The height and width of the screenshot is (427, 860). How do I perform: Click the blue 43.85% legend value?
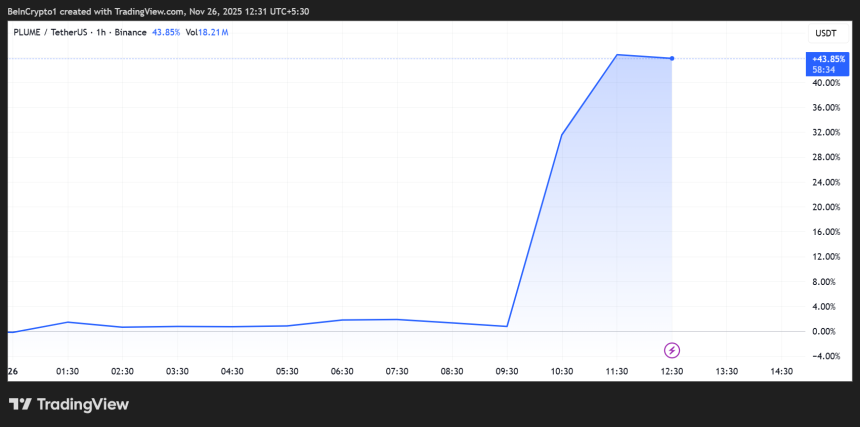coord(164,33)
